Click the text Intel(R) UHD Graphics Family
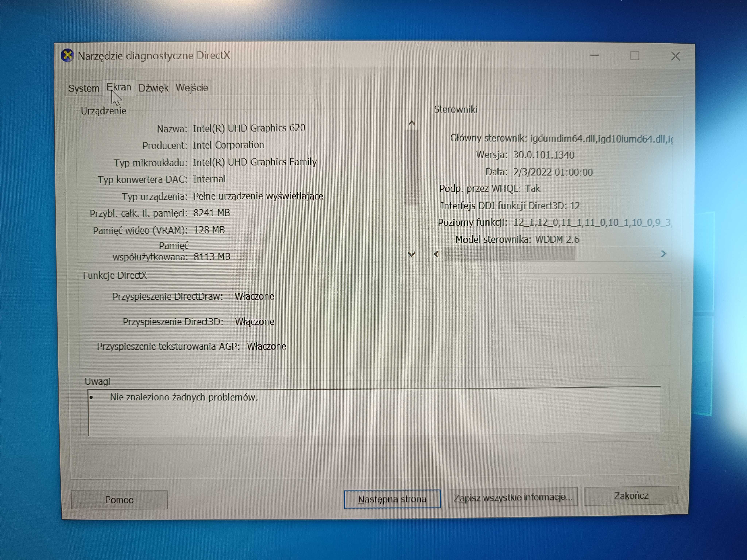The image size is (747, 560). 255,162
